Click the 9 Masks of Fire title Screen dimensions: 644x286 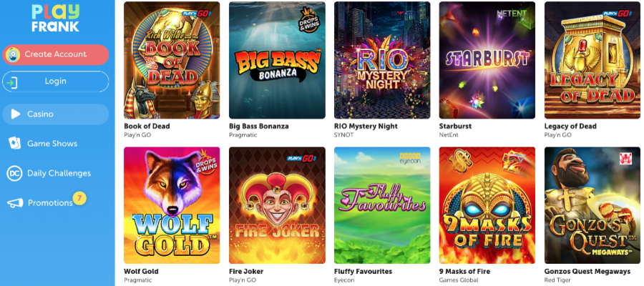click(464, 271)
